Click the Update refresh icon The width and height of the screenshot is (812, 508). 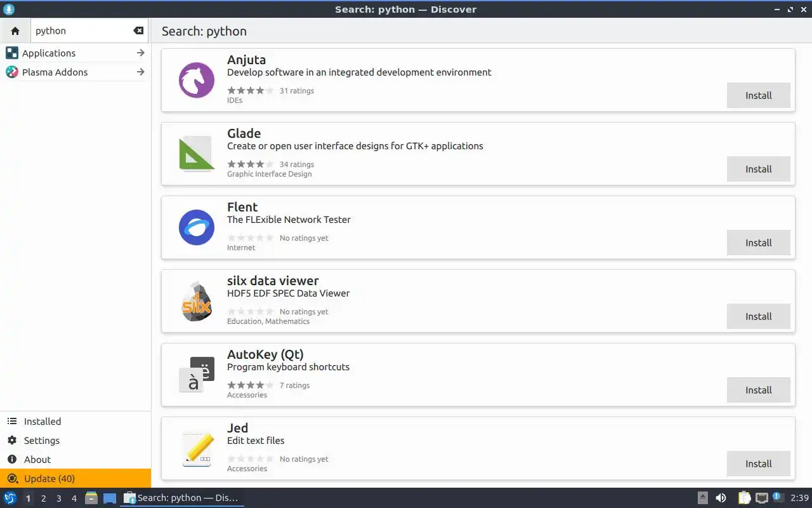click(x=12, y=478)
